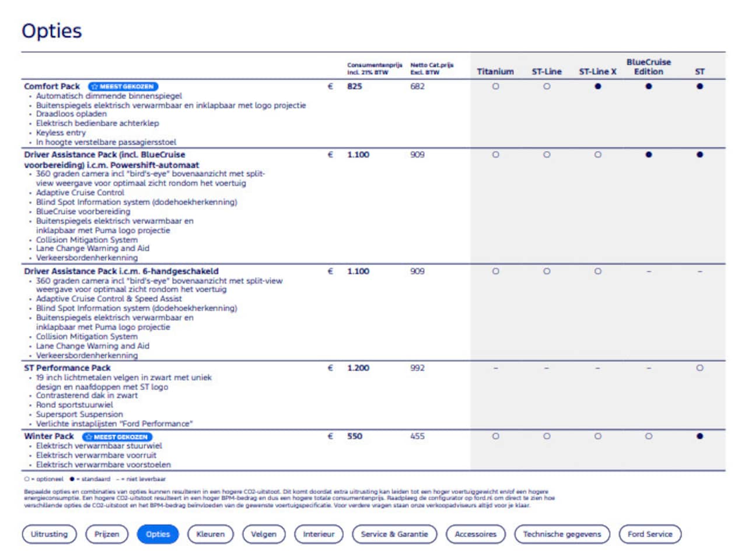Open the Uitrusting tab

pyautogui.click(x=49, y=534)
